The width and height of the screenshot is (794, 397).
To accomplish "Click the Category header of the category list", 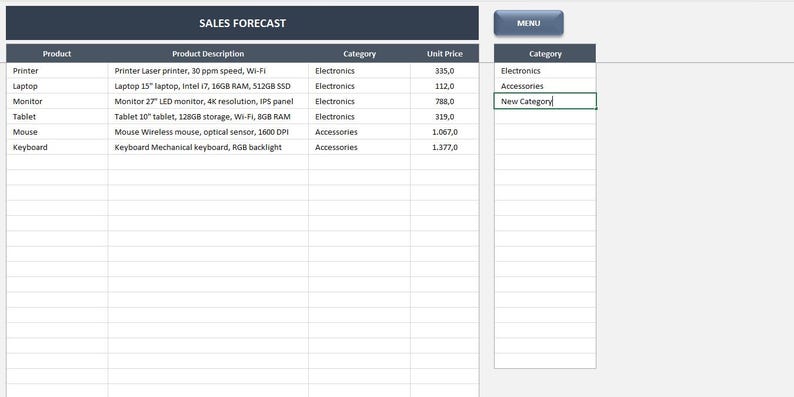I will pyautogui.click(x=545, y=54).
